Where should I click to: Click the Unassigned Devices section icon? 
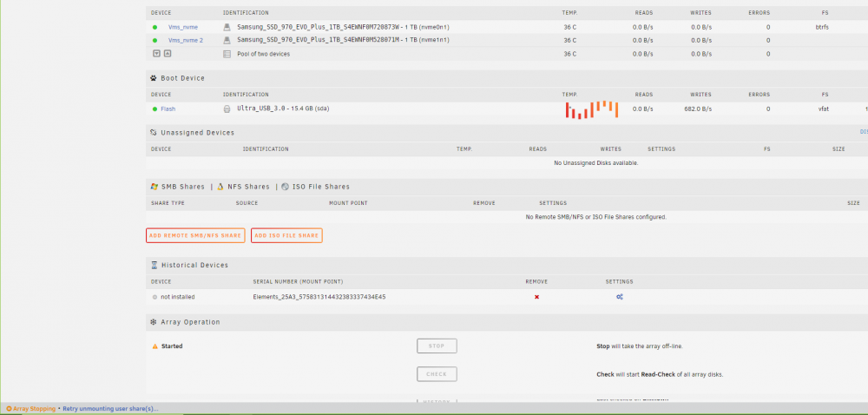point(154,133)
